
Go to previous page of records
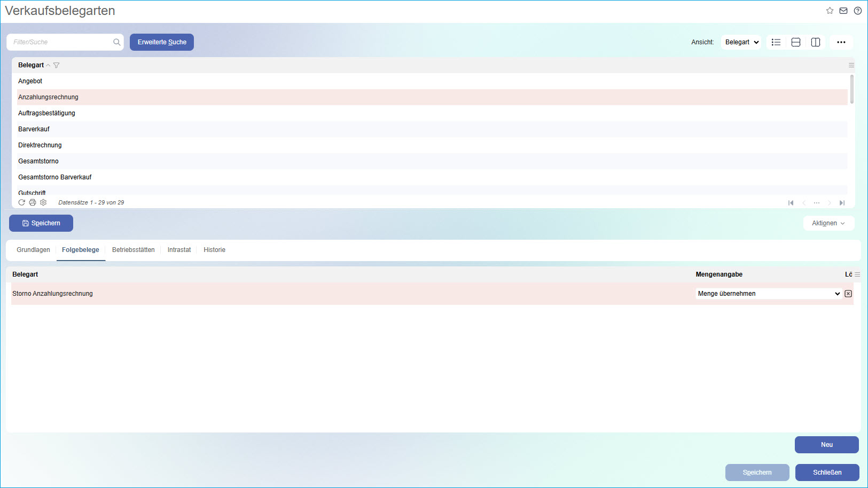(x=803, y=203)
